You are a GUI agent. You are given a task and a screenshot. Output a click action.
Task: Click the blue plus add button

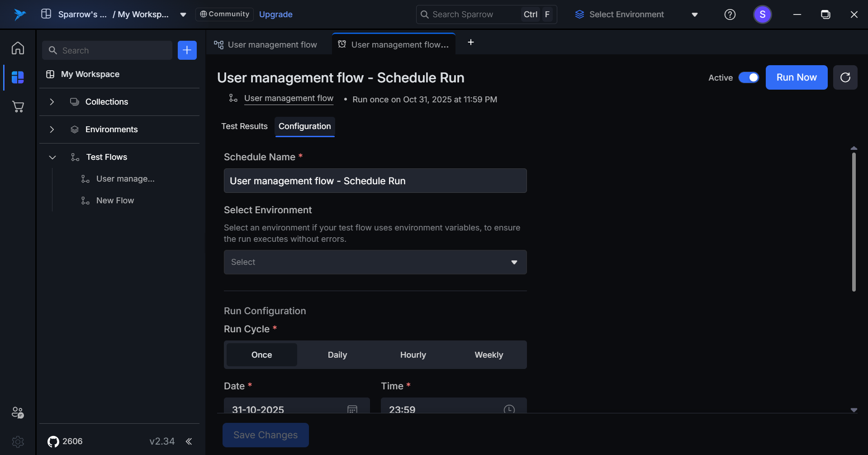187,50
